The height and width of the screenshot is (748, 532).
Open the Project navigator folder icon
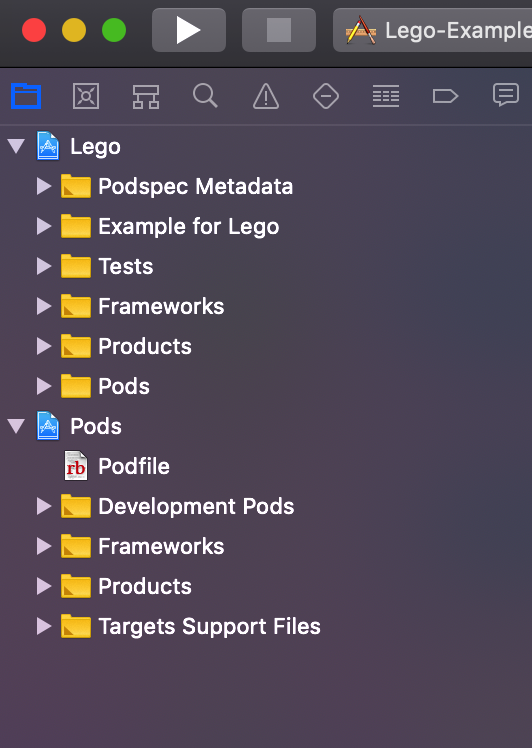26,96
